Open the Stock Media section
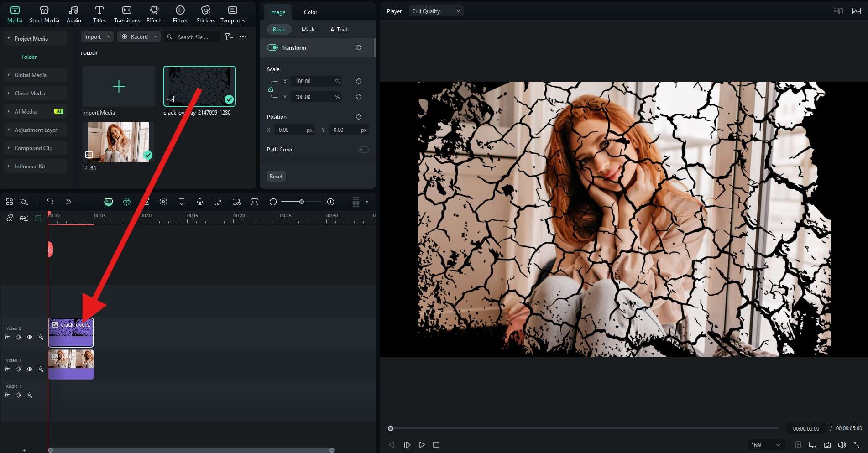 coord(44,15)
